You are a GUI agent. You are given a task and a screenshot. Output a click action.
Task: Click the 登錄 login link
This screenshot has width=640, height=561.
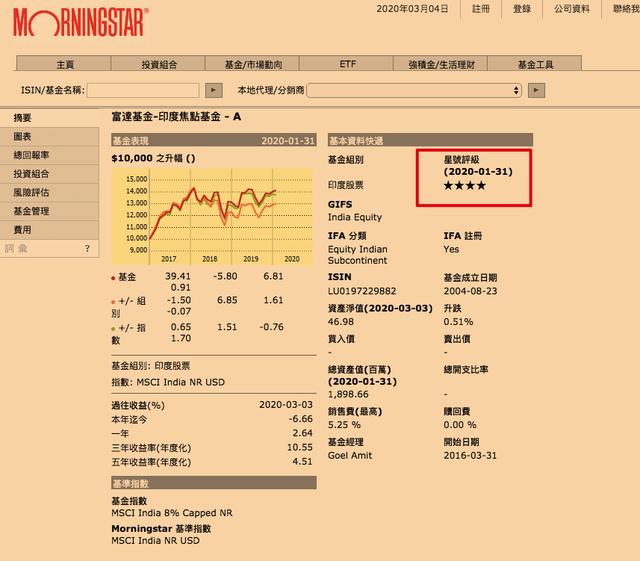coord(522,9)
